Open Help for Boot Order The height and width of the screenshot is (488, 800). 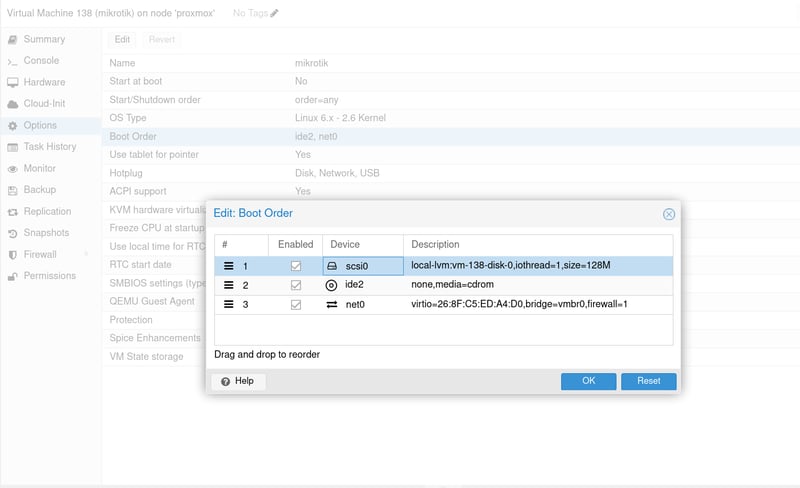click(237, 381)
